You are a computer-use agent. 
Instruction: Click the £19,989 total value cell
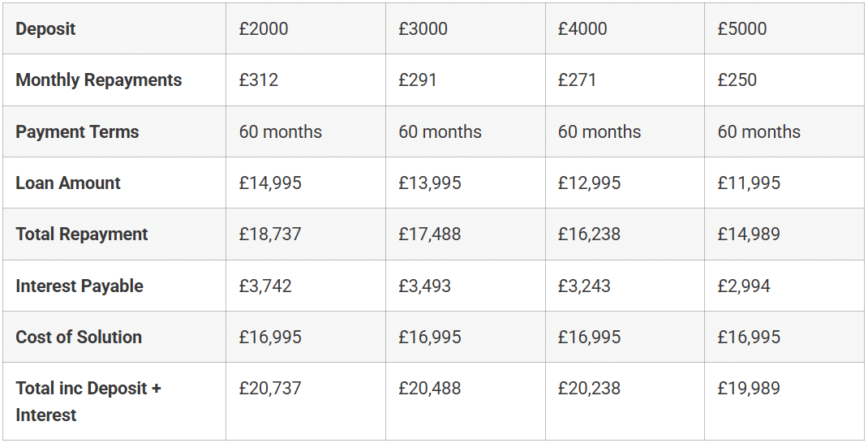[784, 402]
